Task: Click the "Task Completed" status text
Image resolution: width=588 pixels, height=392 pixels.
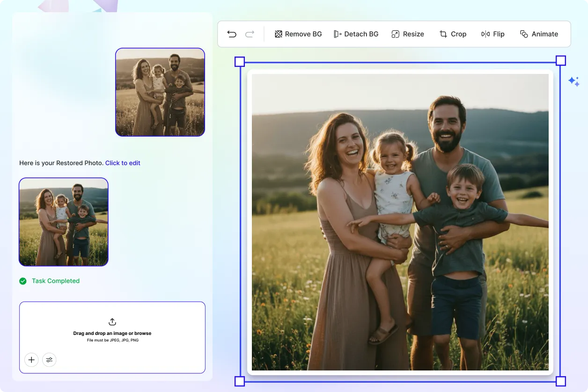Action: pyautogui.click(x=56, y=281)
